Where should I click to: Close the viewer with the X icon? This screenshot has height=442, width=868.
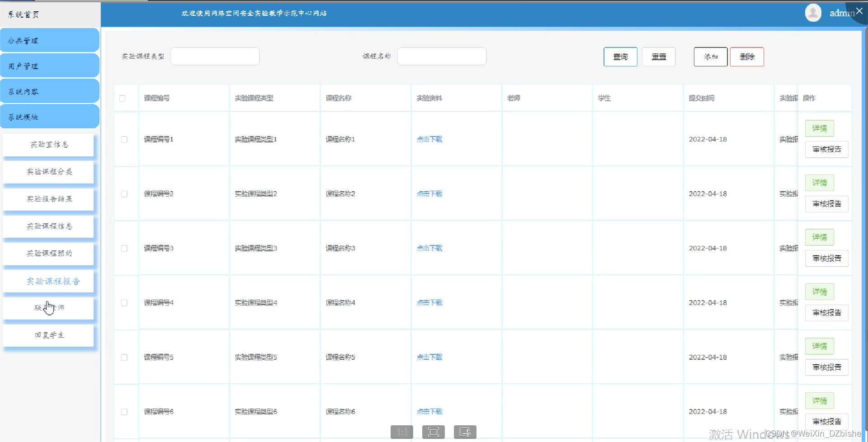point(859,11)
